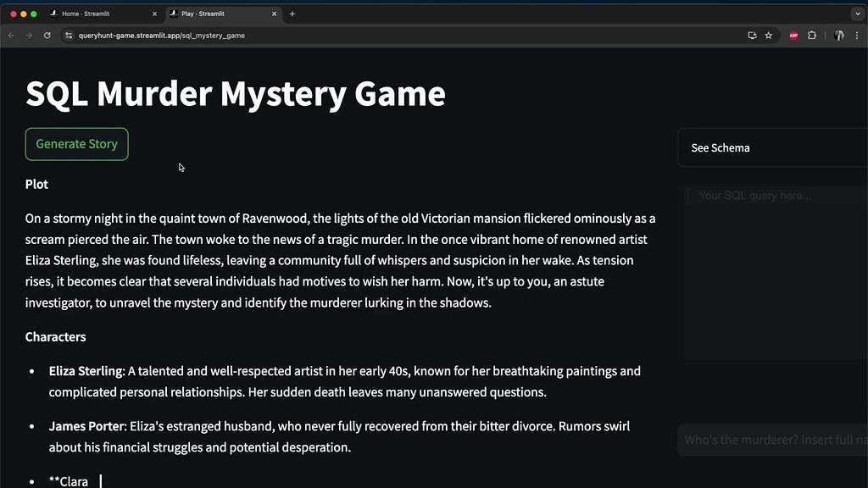Reload the current Streamlit page
The width and height of the screenshot is (868, 488).
[47, 35]
